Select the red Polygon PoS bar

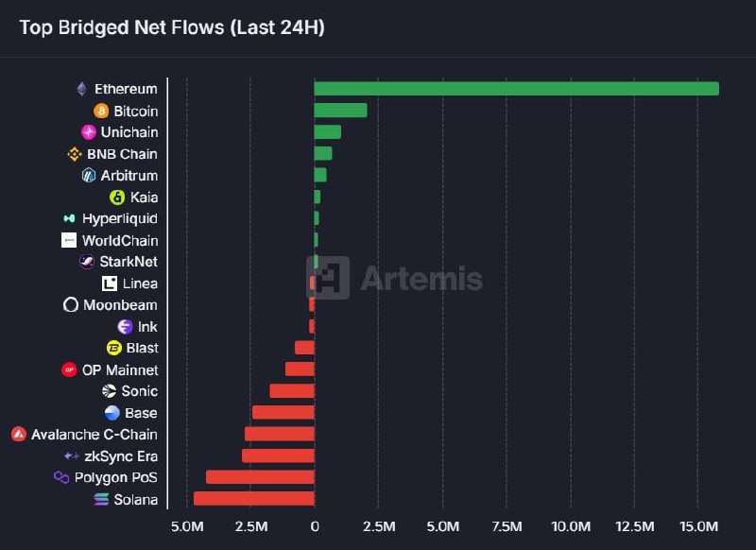point(261,477)
